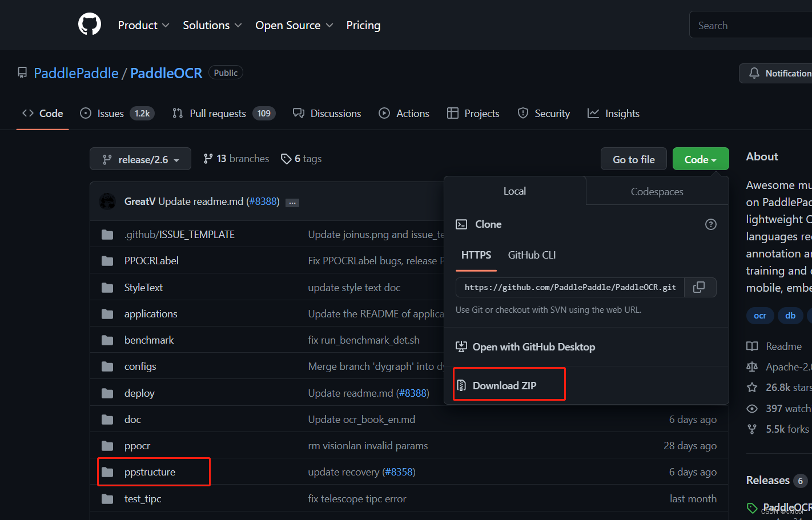Click the ocr topic tag
812x520 pixels.
[760, 316]
